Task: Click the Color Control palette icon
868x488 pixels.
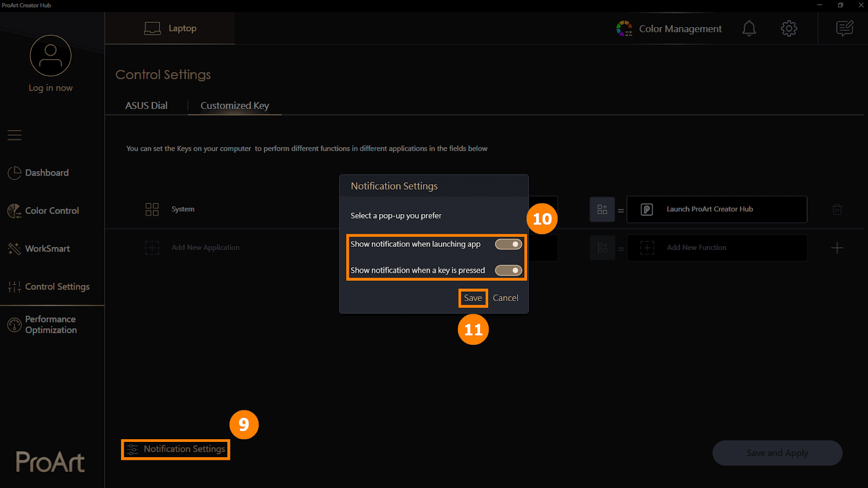Action: [14, 211]
